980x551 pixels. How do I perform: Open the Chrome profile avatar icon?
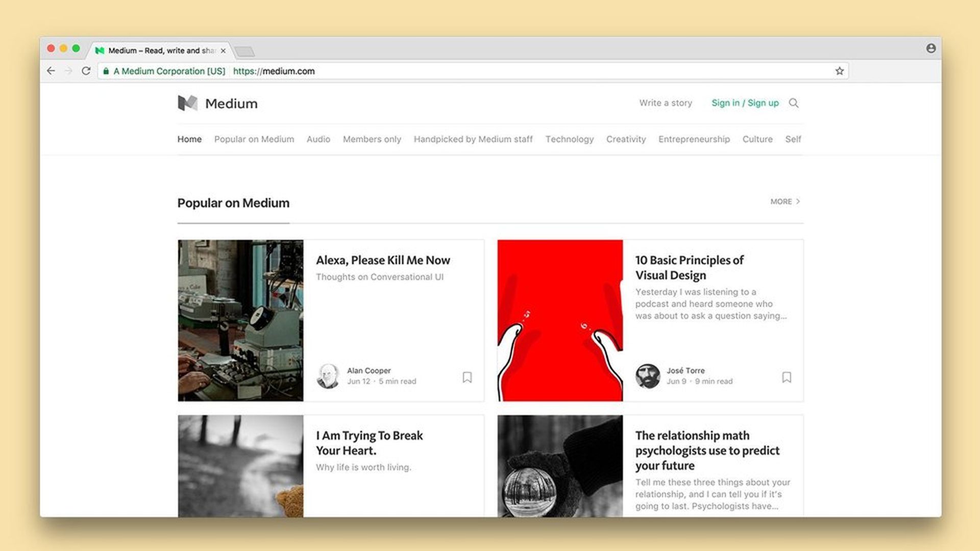click(x=931, y=48)
